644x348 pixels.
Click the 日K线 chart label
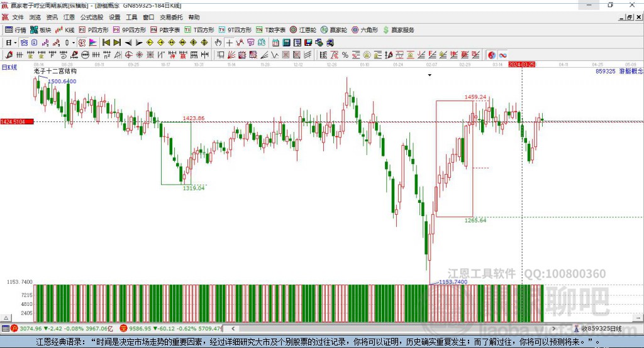[9, 67]
